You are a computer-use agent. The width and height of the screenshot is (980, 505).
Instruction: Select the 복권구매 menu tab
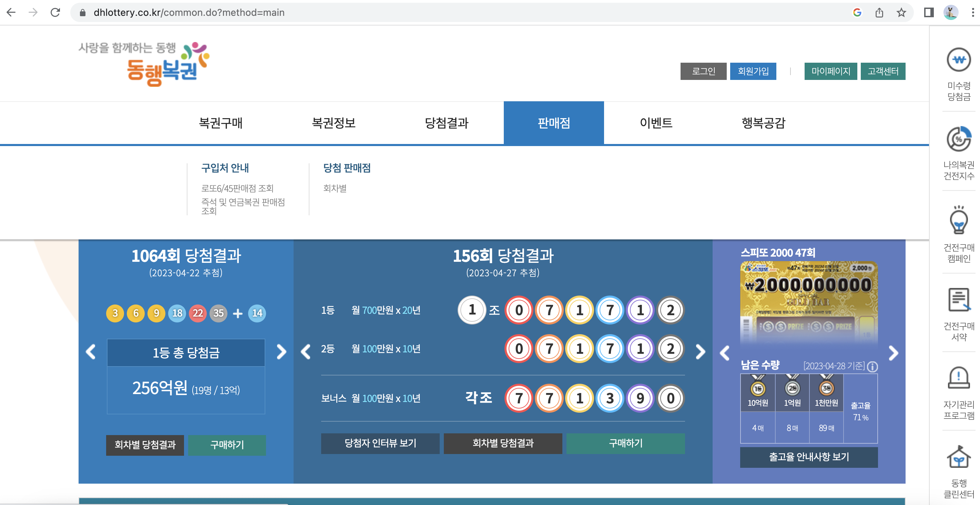click(x=221, y=123)
